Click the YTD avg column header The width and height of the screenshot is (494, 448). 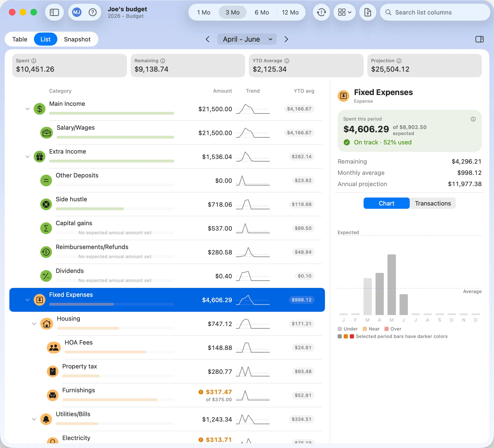(x=304, y=91)
